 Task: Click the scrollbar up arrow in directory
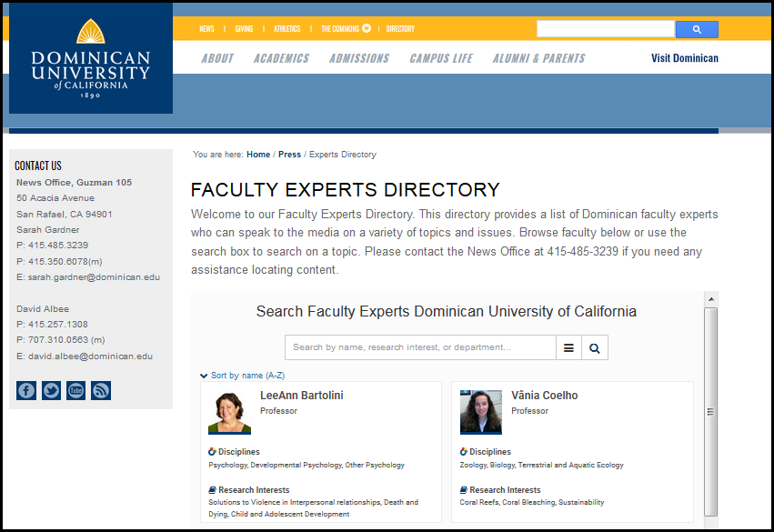coord(711,299)
